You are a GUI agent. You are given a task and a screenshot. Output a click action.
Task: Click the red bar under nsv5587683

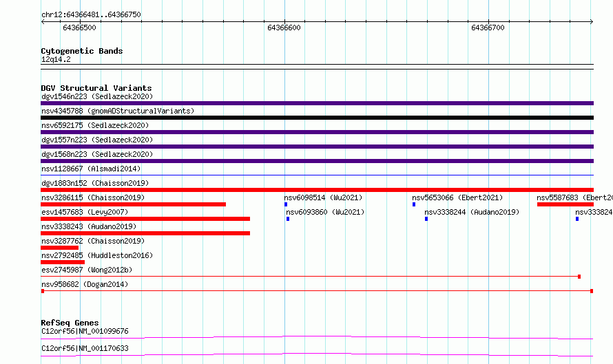click(565, 204)
